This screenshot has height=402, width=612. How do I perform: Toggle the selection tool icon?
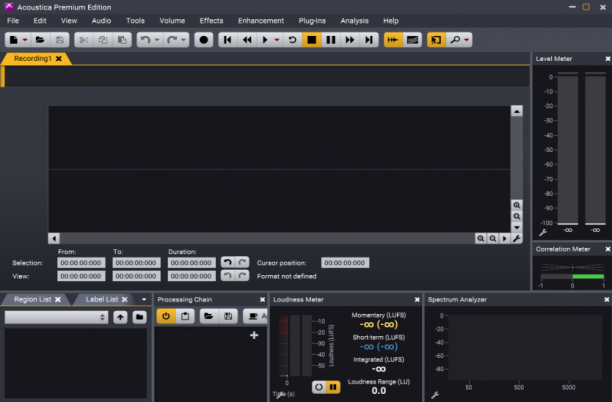click(x=436, y=40)
